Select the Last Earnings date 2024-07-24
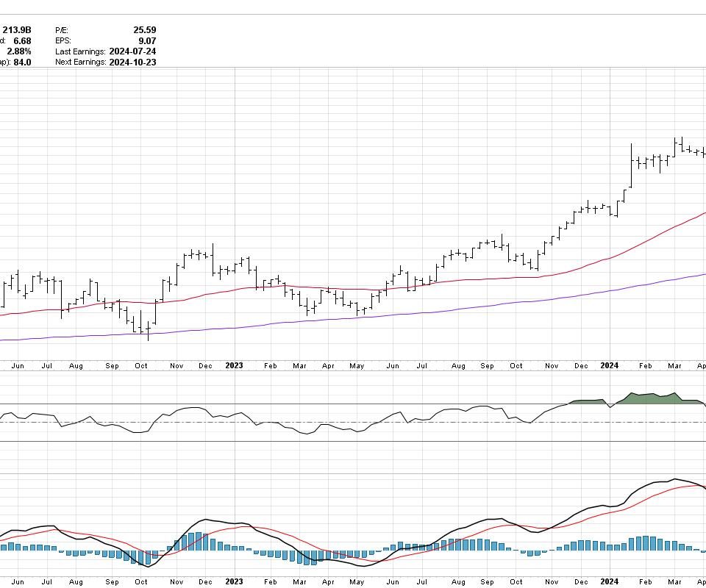Image resolution: width=706 pixels, height=588 pixels. coord(131,51)
